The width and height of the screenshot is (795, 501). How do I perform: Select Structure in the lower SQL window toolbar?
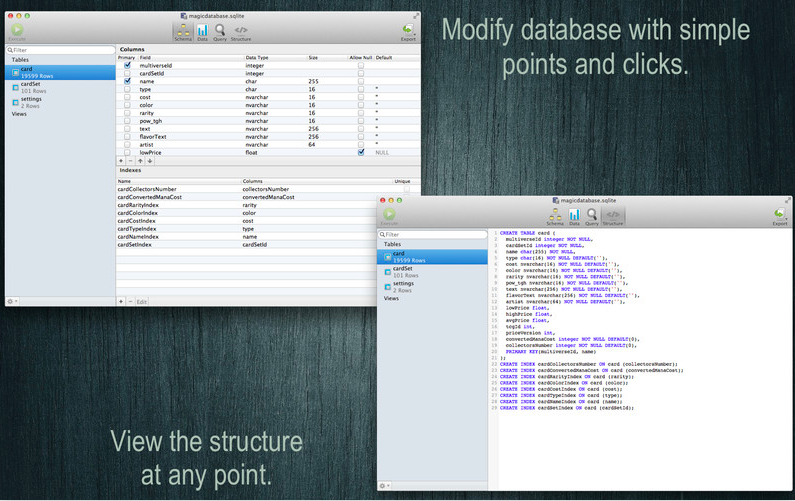tap(612, 217)
